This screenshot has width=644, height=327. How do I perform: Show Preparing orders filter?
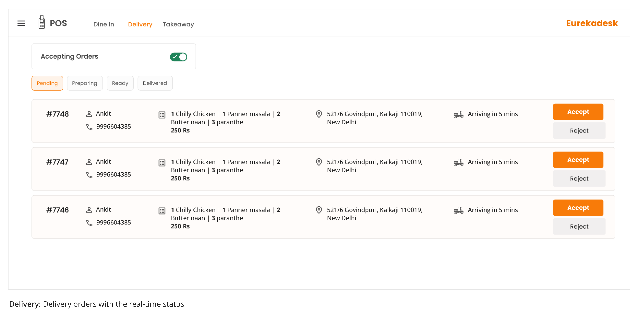click(x=85, y=83)
